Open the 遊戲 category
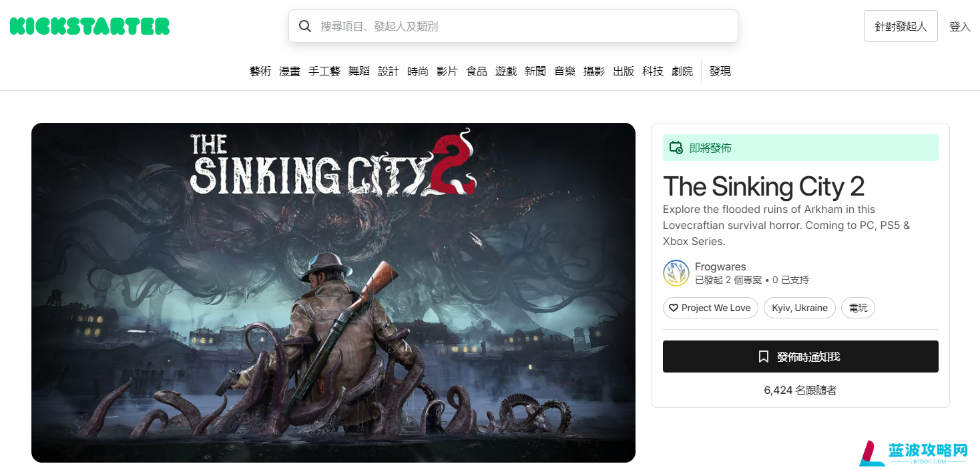 coord(506,71)
